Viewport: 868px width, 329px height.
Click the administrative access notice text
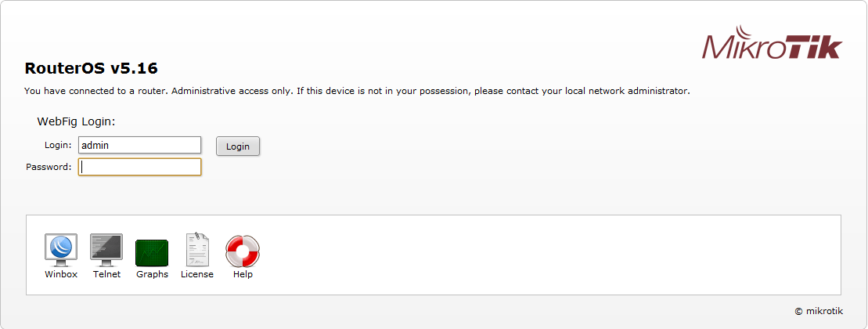[357, 91]
